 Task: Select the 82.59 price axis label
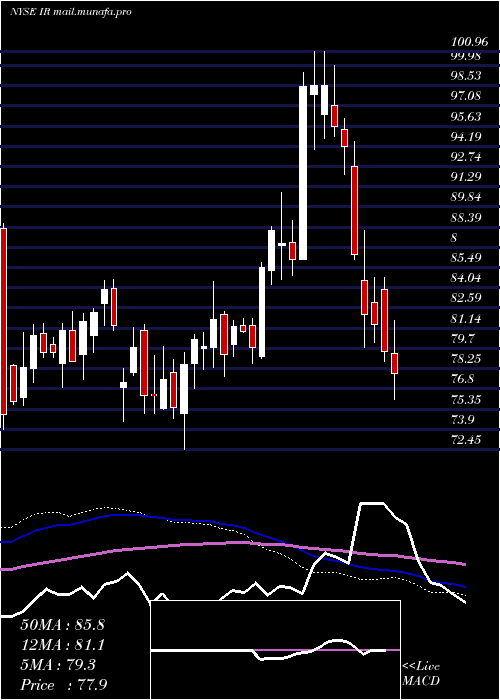pos(467,298)
